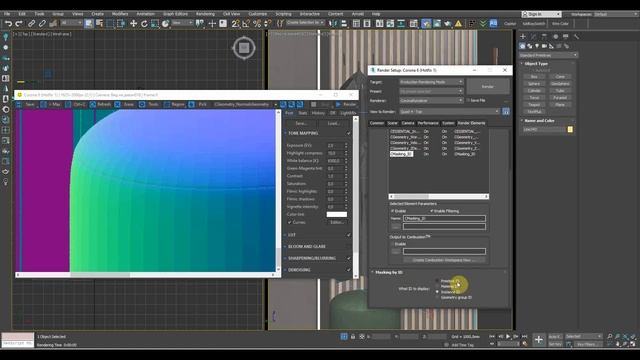
Task: Open the Stats tab in Corona frame buffer
Action: click(302, 113)
